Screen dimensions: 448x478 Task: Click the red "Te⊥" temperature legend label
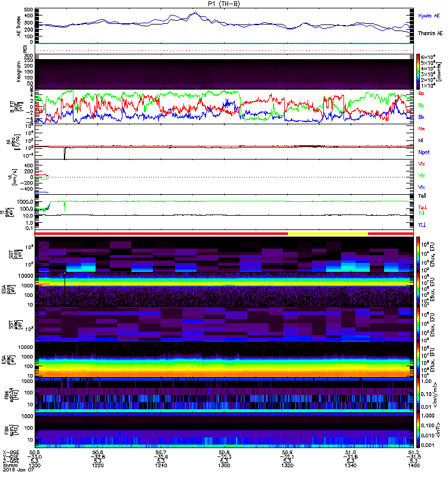[x=422, y=207]
